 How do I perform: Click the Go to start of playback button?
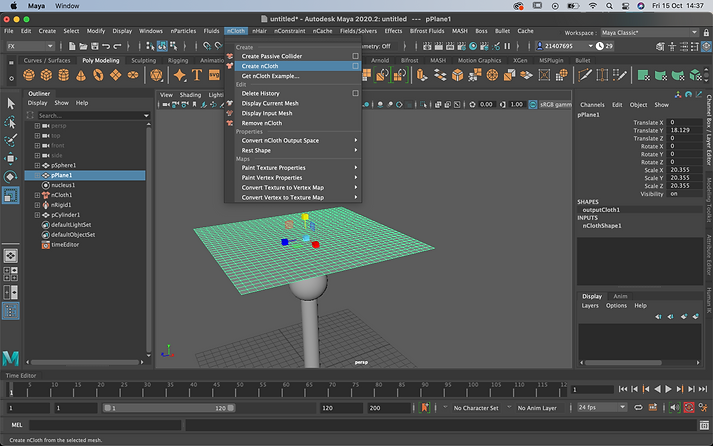tap(623, 389)
